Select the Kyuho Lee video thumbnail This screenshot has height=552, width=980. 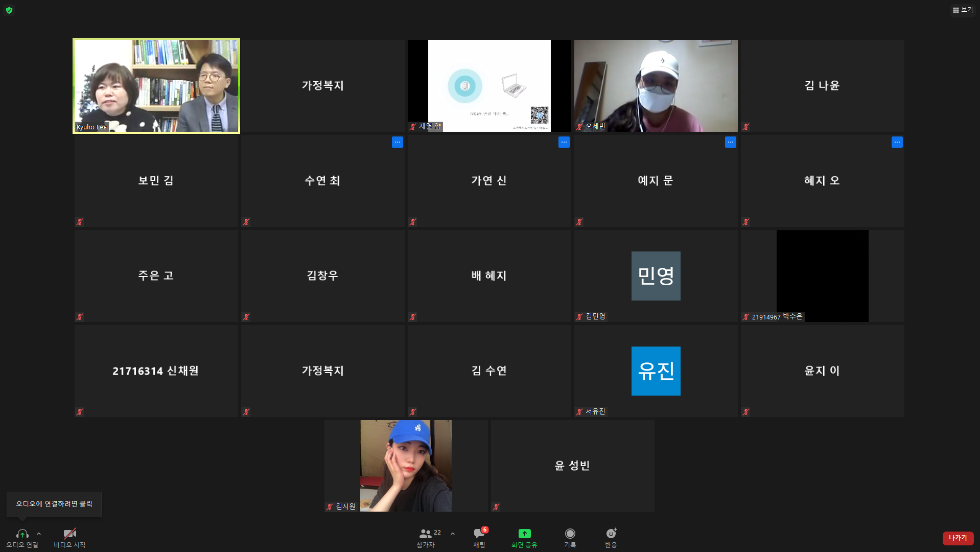click(156, 86)
